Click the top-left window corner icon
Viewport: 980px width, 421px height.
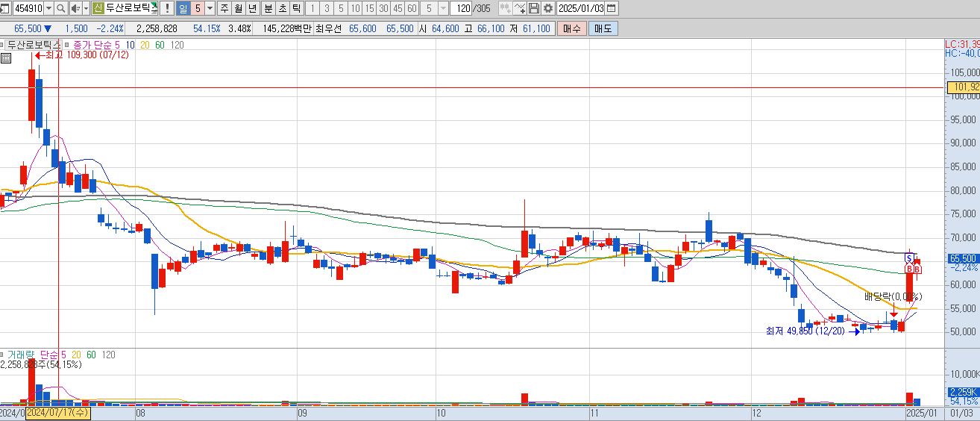tap(4, 9)
